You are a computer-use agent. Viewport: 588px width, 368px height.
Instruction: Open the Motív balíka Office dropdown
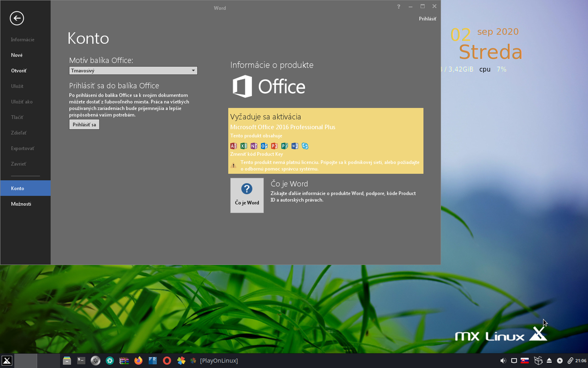tap(133, 70)
